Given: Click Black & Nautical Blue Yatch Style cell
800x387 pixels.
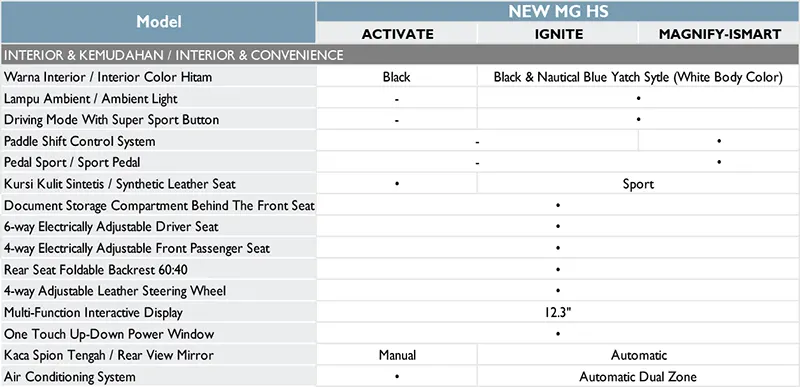Looking at the screenshot, I should coord(638,77).
